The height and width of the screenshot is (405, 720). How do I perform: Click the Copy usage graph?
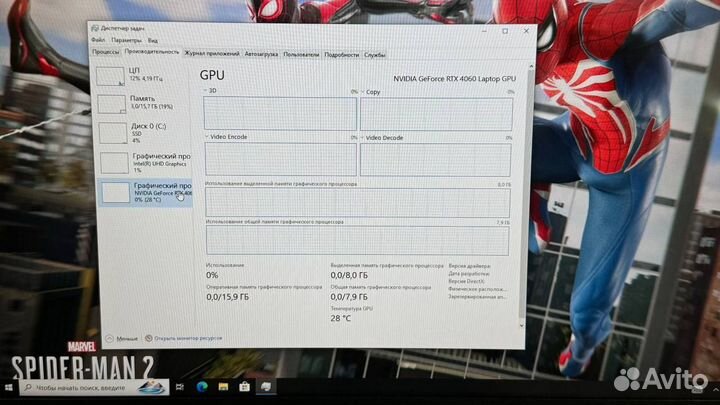[436, 114]
